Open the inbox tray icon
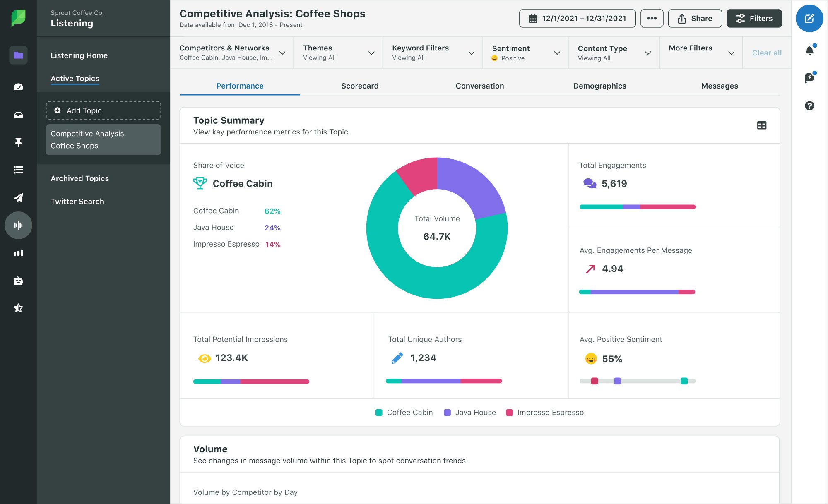This screenshot has height=504, width=828. (18, 115)
